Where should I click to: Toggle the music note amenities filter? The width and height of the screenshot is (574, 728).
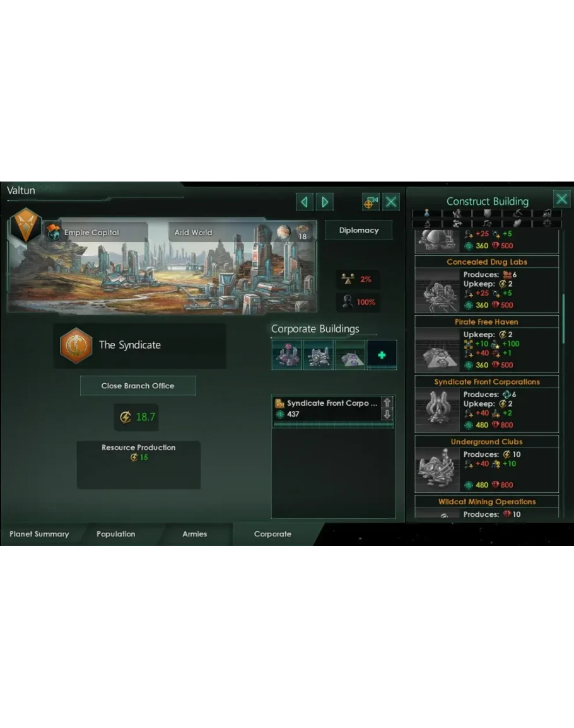487,223
